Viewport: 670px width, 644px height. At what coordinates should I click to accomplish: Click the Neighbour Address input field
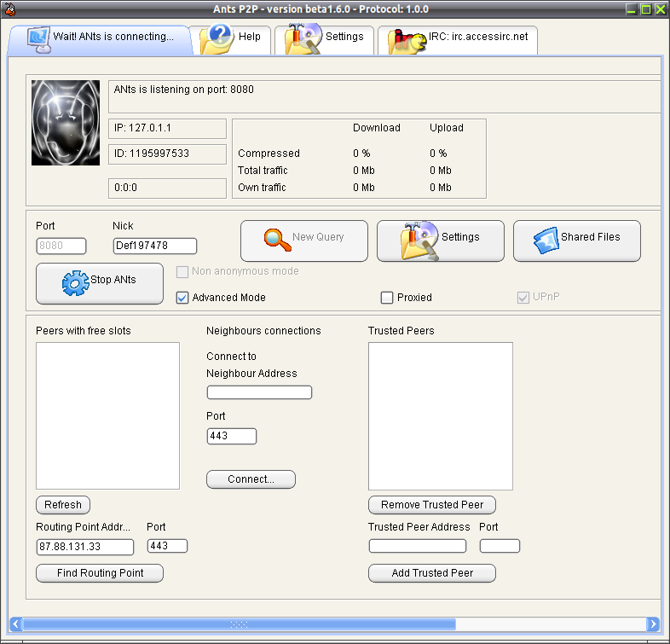259,392
